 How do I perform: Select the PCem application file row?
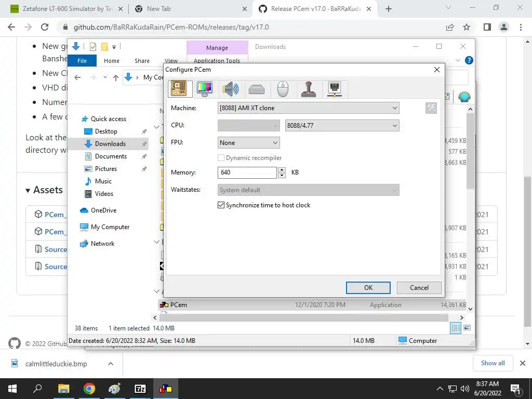click(x=313, y=305)
